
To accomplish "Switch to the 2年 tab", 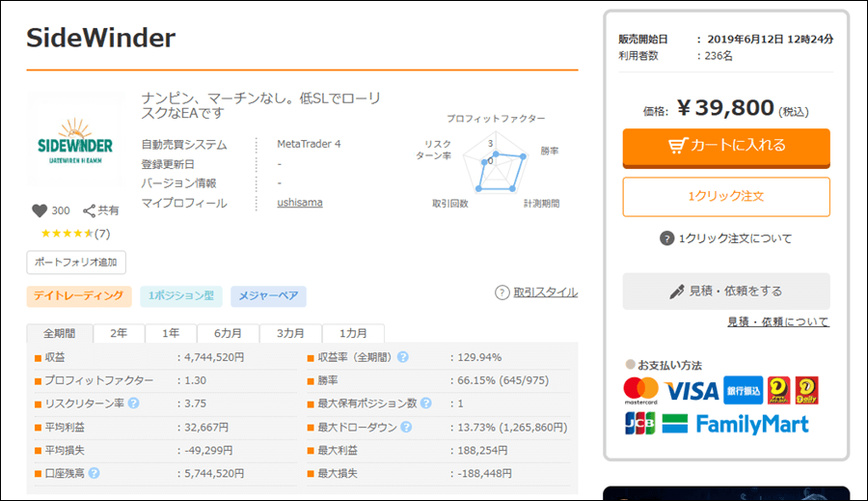I will tap(119, 333).
